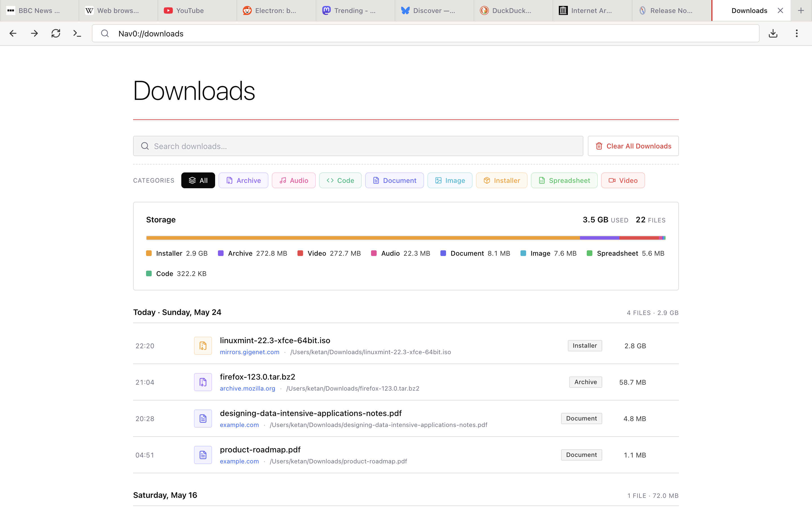Screen dimensions: 812x508
Task: Open archive.mozilla.org source link
Action: coord(248,388)
